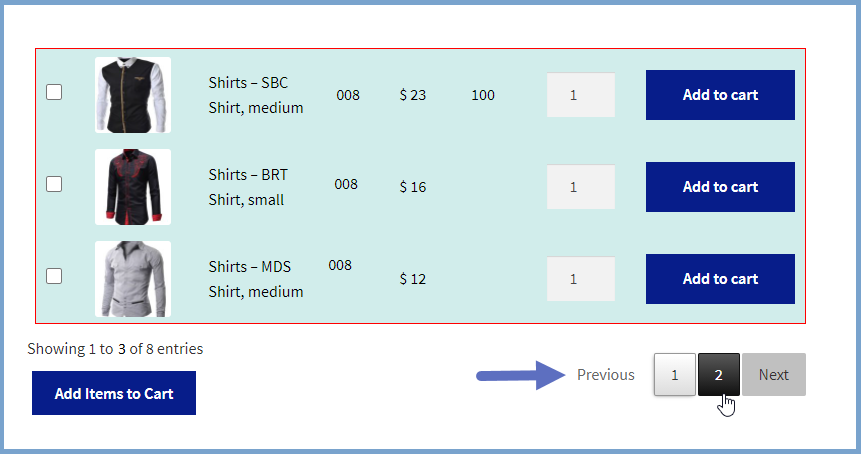Add Shirts – MDS to cart
The width and height of the screenshot is (861, 454).
720,279
